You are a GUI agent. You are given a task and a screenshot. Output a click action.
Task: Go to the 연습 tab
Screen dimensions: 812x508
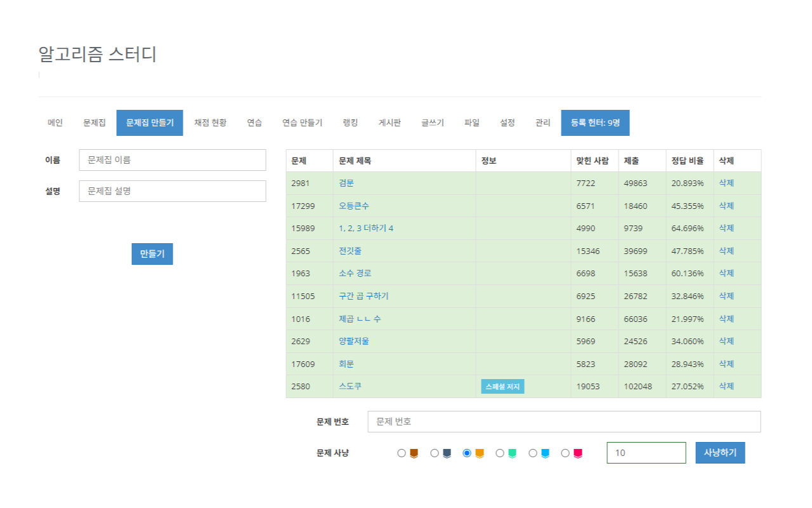[255, 123]
